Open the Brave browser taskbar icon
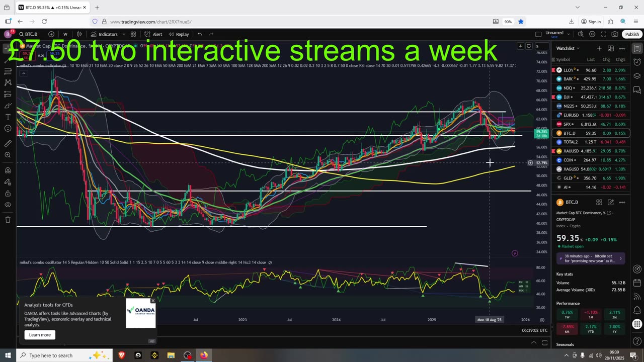This screenshot has width=644, height=362. click(121, 355)
